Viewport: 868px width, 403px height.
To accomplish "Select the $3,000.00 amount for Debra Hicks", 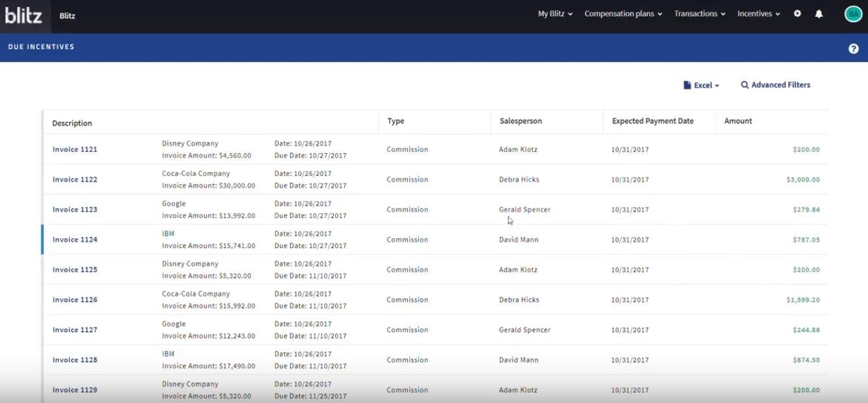I will coord(803,180).
